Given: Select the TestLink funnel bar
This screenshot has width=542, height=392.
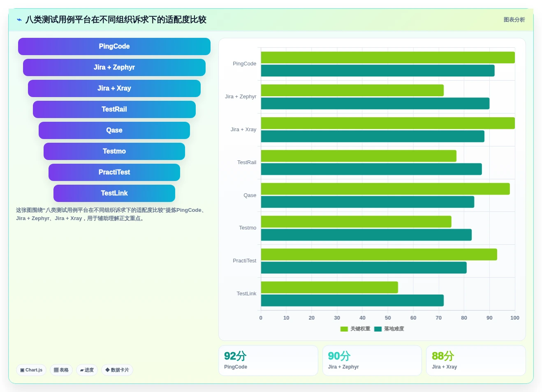Looking at the screenshot, I should coord(114,193).
